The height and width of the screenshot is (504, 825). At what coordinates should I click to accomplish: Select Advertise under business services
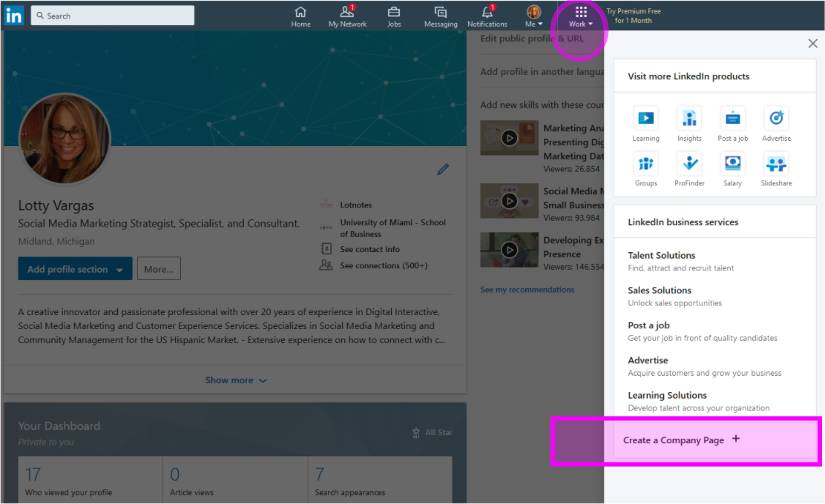click(x=704, y=366)
